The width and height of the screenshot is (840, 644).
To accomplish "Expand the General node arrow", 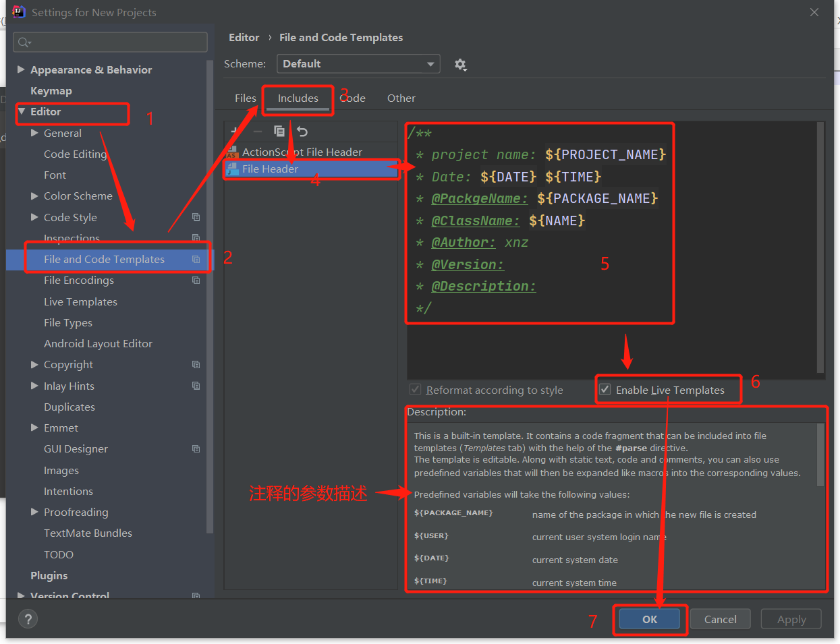I will (x=34, y=133).
